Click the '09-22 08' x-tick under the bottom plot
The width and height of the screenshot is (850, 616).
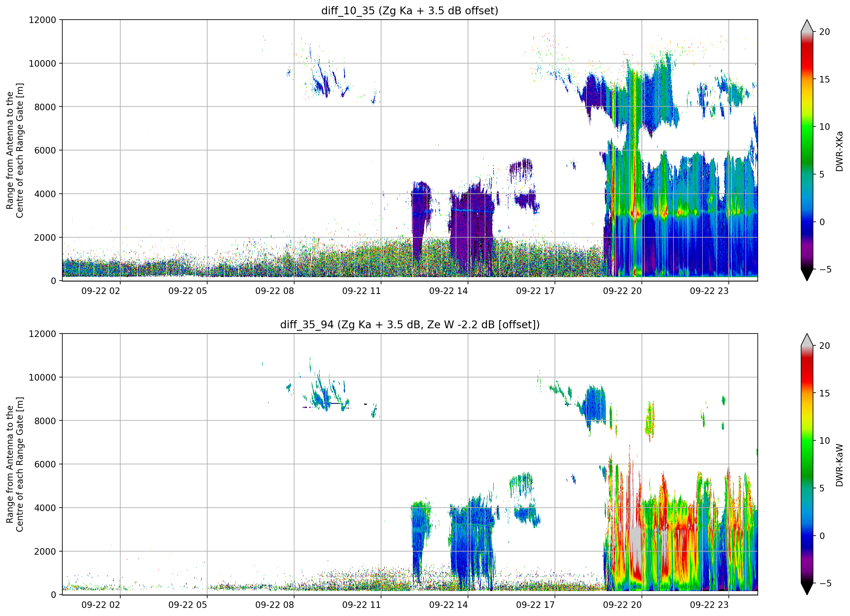[275, 605]
